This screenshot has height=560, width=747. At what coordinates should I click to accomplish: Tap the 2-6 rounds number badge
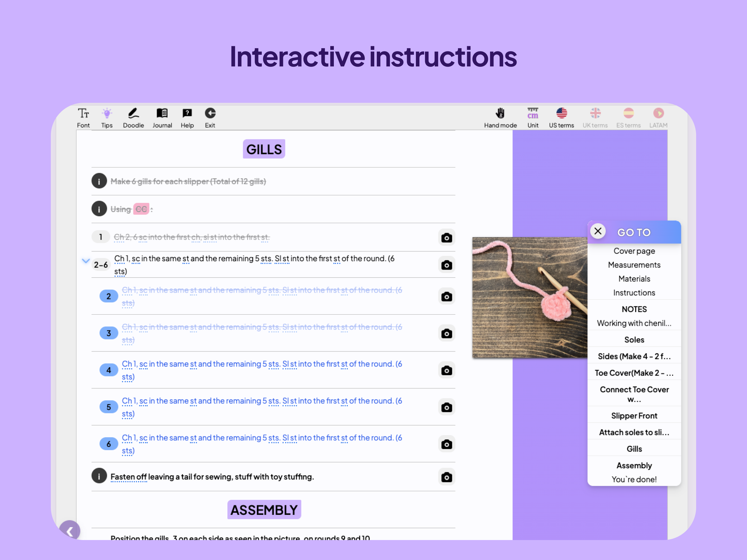[101, 264]
